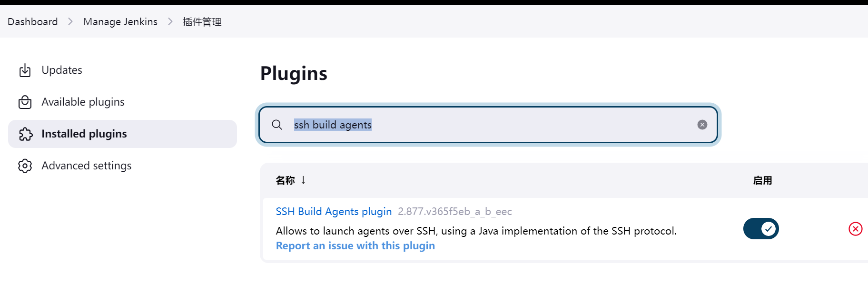Open the Updates section label
868x304 pixels.
tap(62, 70)
